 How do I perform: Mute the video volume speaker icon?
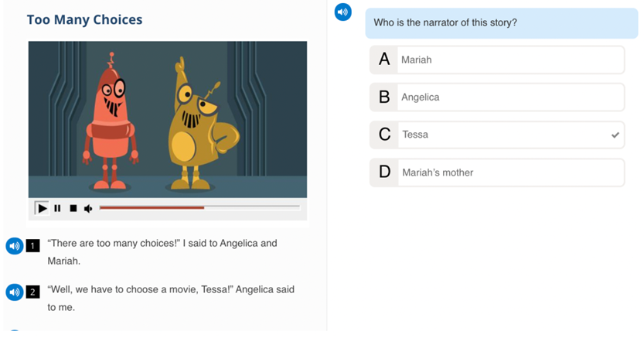click(x=88, y=209)
